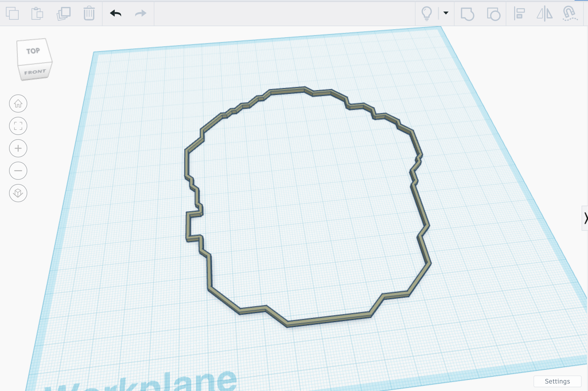The width and height of the screenshot is (588, 391).
Task: Open the Settings button
Action: point(557,381)
